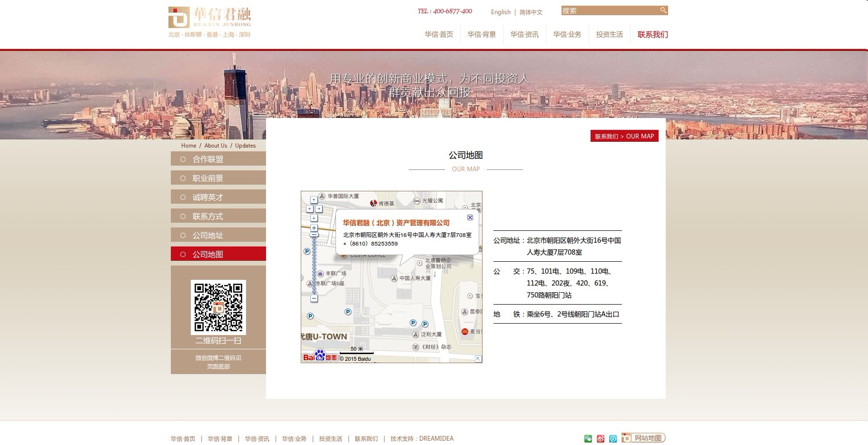Click the Weibo icon in footer
The image size is (868, 445).
point(601,439)
